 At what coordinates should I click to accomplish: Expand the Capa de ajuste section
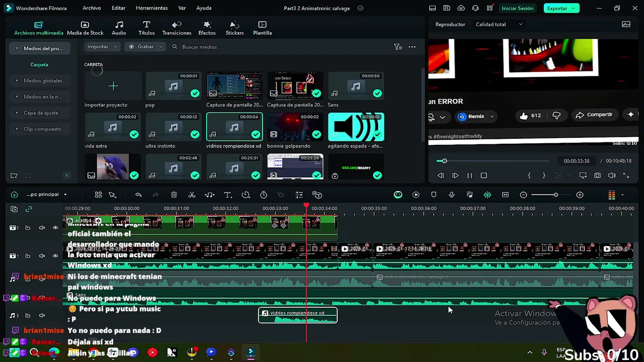[x=17, y=113]
